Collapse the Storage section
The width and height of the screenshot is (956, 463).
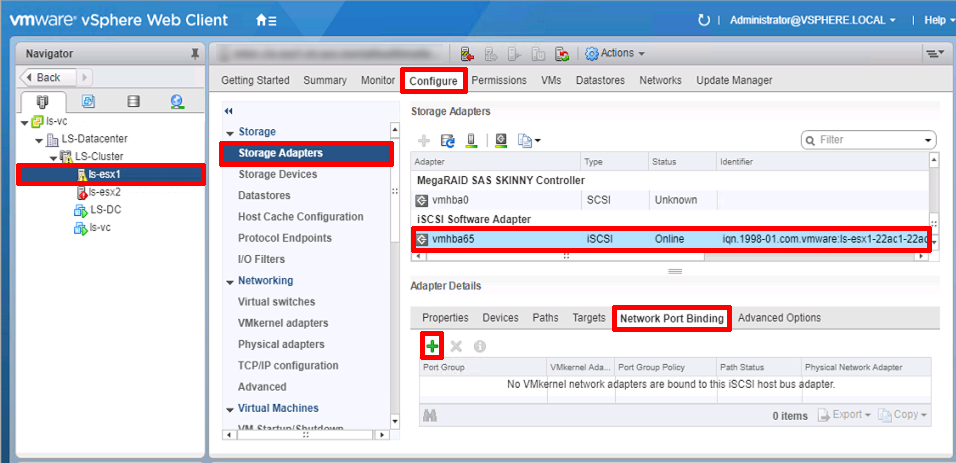[230, 133]
